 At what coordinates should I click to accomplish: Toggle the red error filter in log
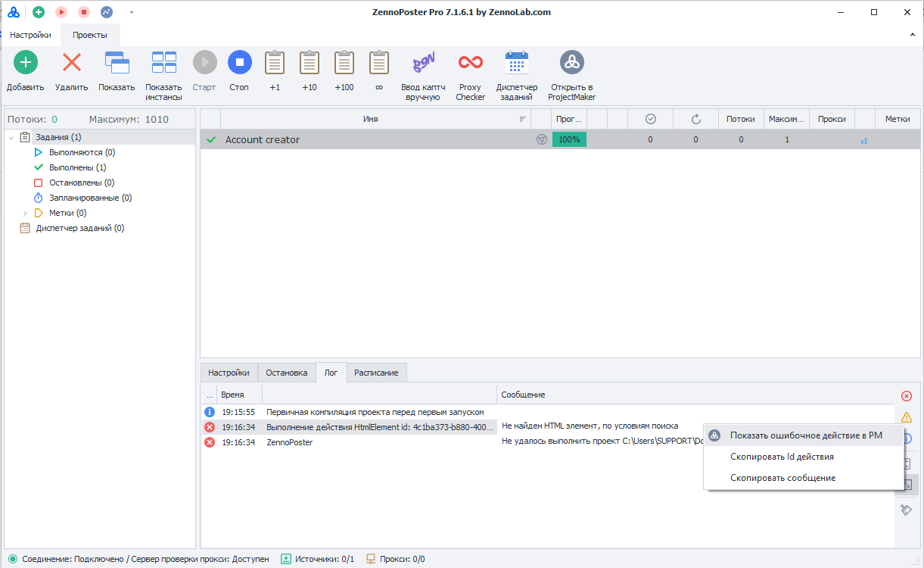[x=907, y=396]
